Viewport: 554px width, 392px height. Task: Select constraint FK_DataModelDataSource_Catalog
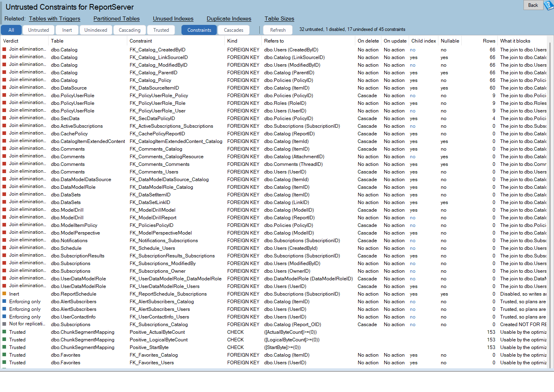(x=169, y=180)
